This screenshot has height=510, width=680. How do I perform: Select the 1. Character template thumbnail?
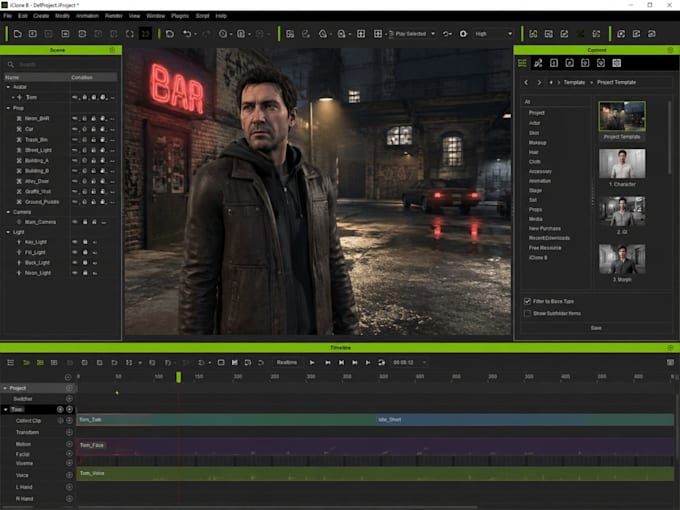(x=622, y=164)
